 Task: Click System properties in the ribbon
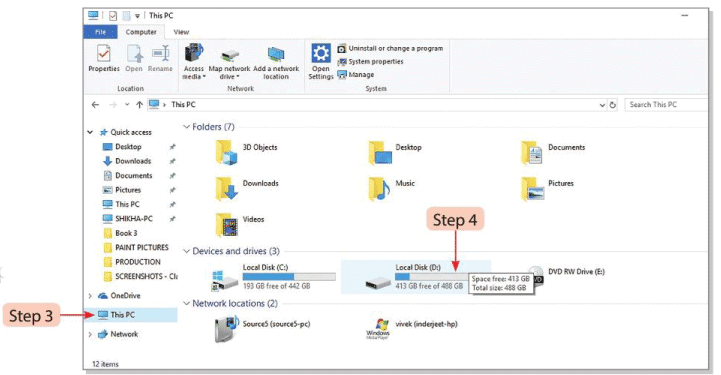pyautogui.click(x=371, y=62)
